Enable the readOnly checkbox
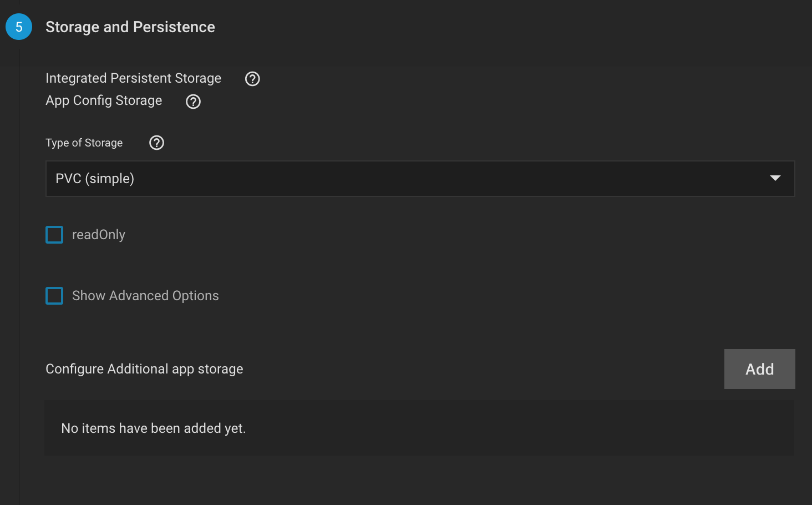 (x=54, y=235)
